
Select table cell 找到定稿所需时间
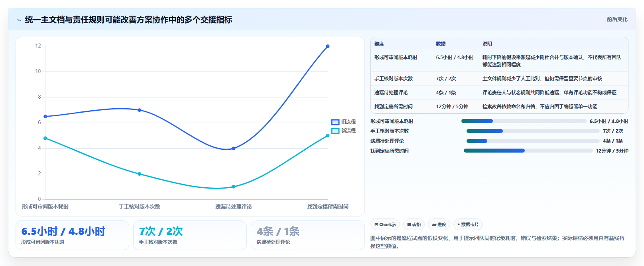point(394,107)
